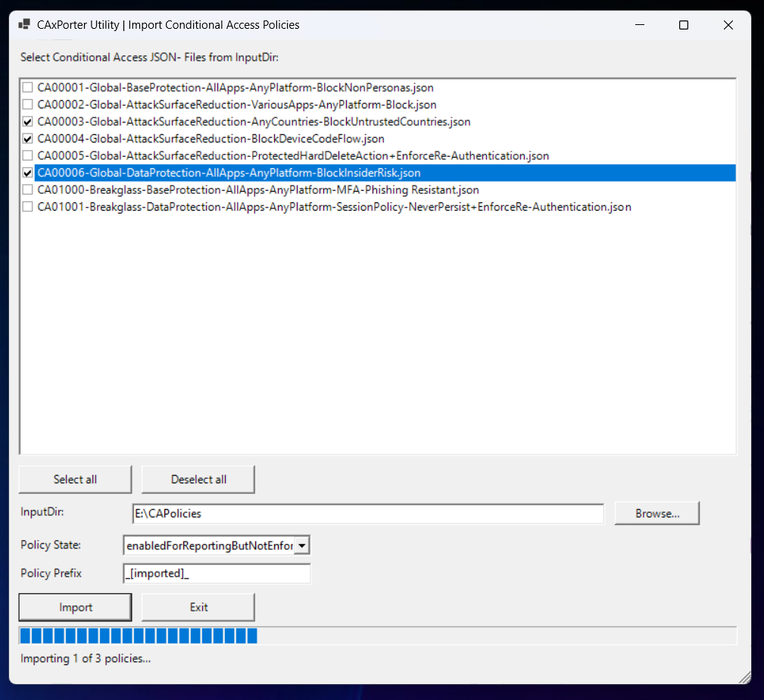Click the Browse... button
This screenshot has height=700, width=764.
click(656, 513)
